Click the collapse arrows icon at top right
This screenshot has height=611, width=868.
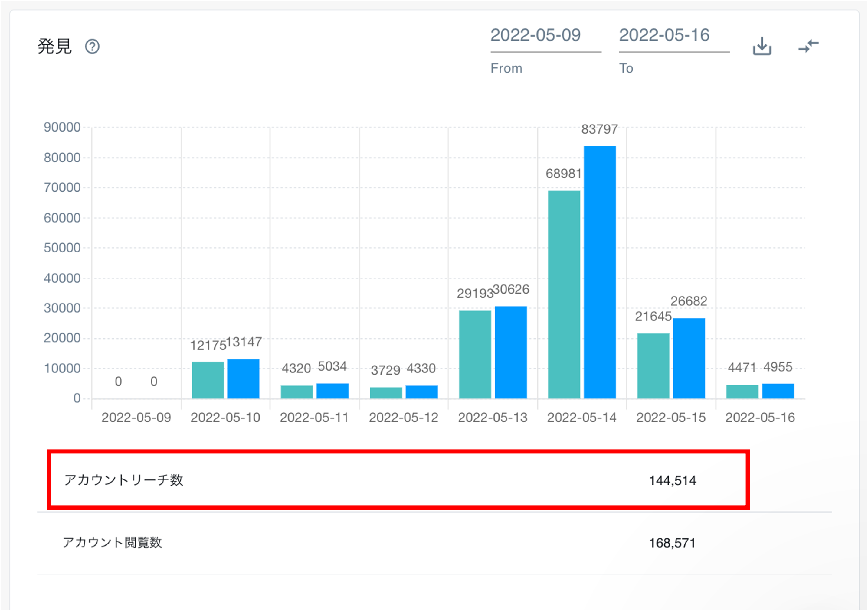tap(808, 46)
